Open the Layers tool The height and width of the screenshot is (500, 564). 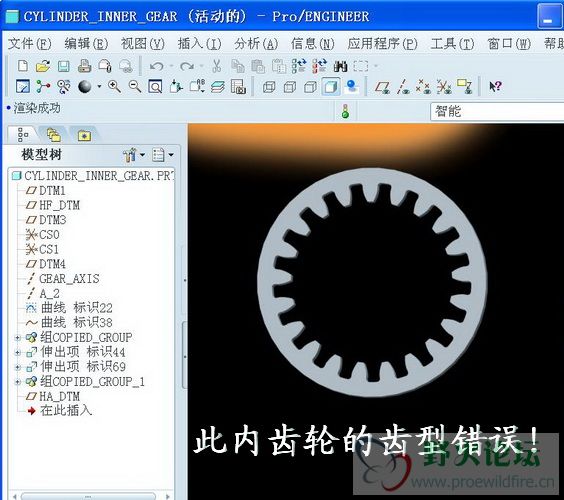tap(218, 87)
